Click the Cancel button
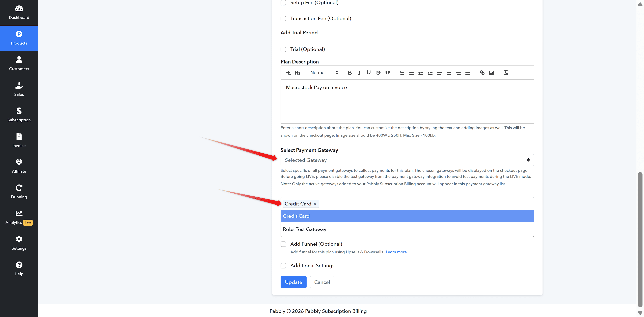The width and height of the screenshot is (644, 317). coord(322,282)
